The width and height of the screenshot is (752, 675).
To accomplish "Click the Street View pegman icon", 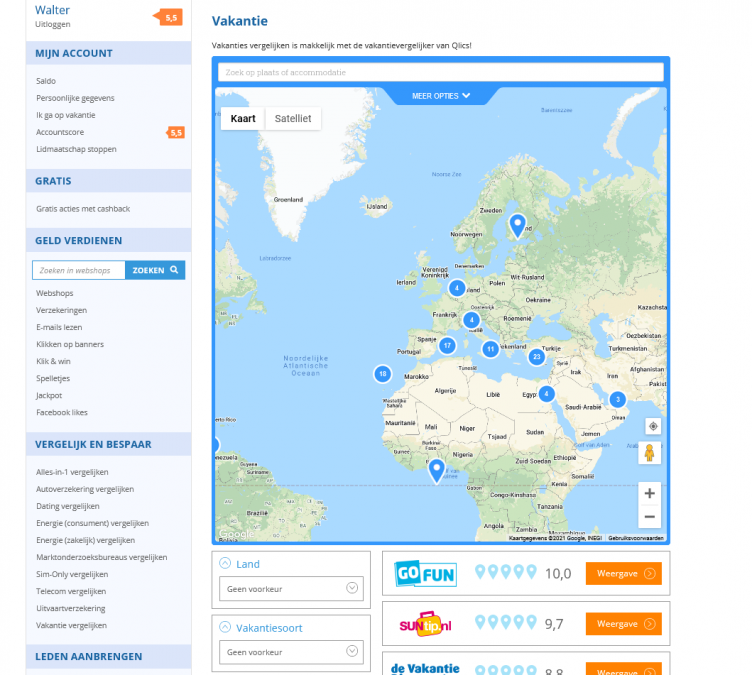I will tap(650, 453).
